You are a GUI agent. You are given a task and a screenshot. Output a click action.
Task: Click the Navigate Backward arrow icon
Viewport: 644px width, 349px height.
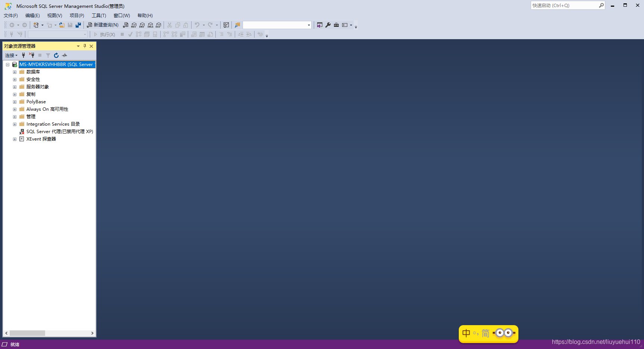[x=12, y=25]
